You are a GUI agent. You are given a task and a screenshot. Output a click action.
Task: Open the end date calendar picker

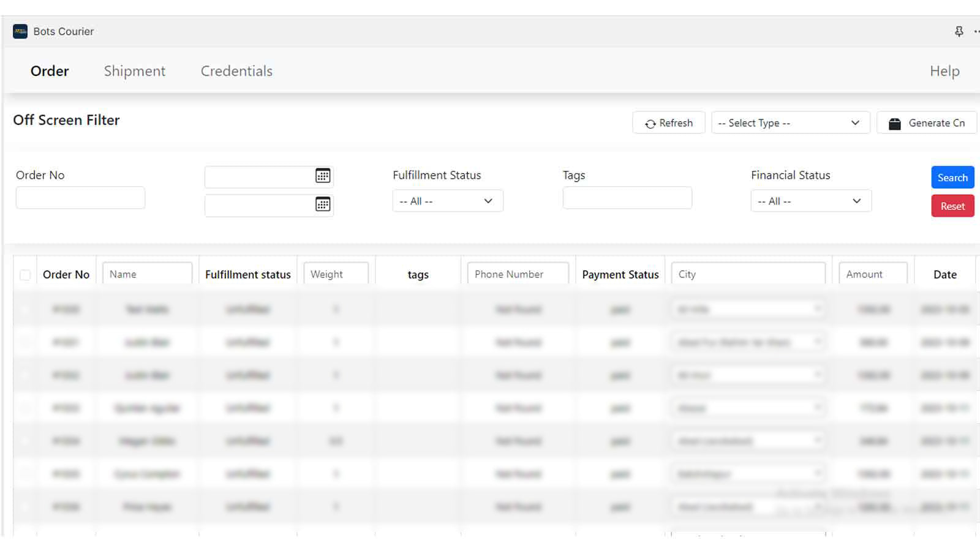pos(323,204)
